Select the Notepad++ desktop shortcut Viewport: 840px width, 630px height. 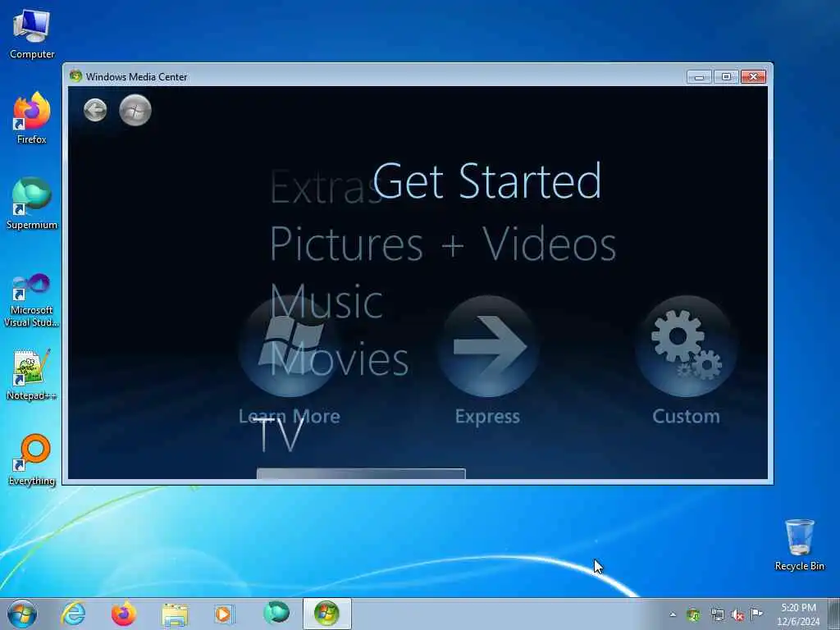32,375
